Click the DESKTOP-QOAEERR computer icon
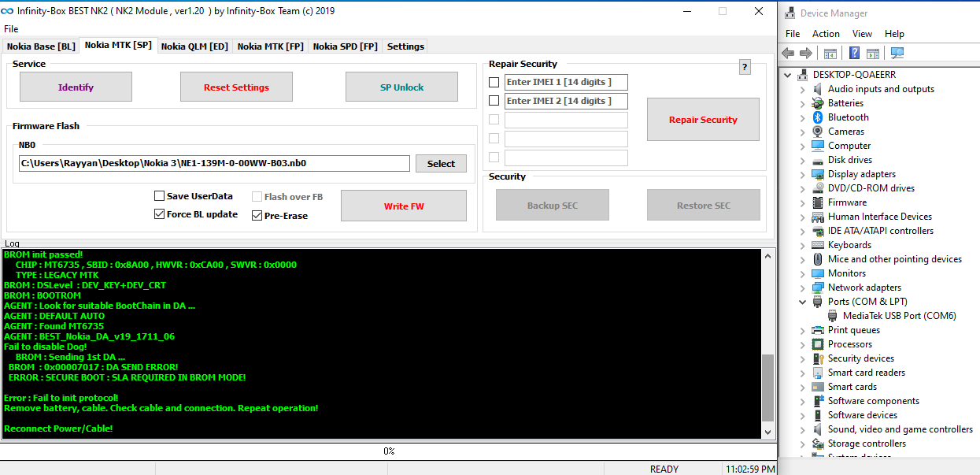 pos(803,75)
